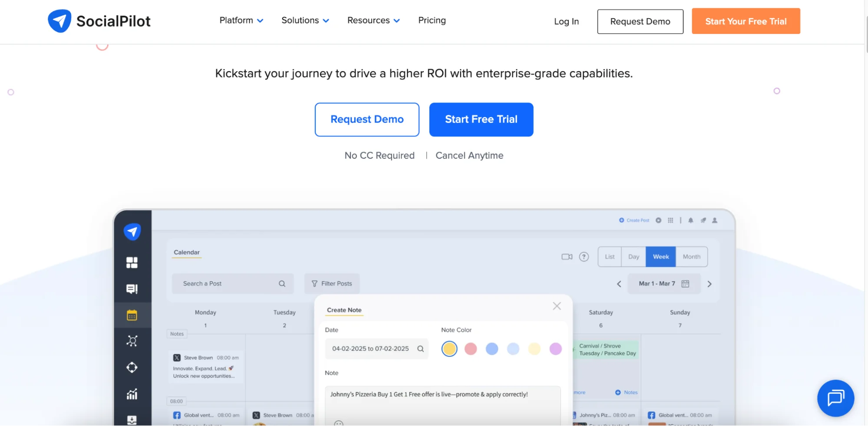Click the blue Start Free Trial button
Viewport: 868px width, 426px height.
(x=481, y=120)
